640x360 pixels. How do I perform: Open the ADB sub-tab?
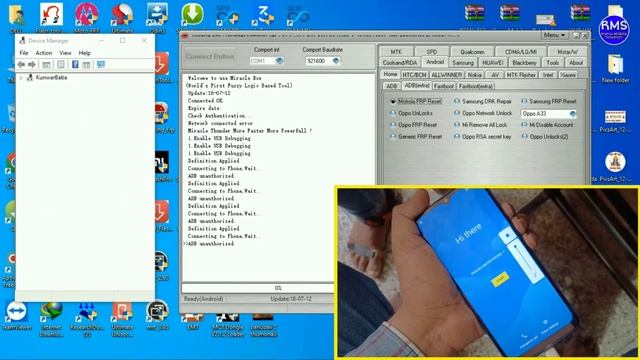tap(391, 86)
